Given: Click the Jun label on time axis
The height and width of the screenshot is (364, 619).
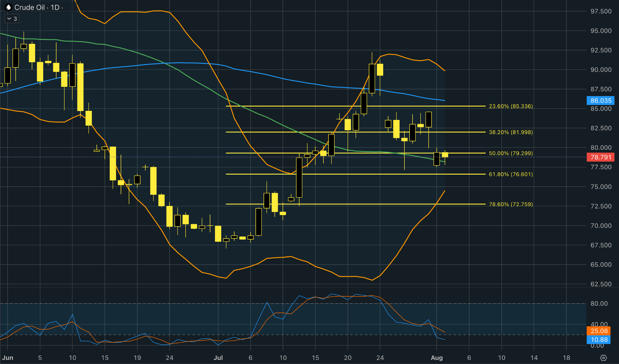Looking at the screenshot, I should (x=8, y=358).
